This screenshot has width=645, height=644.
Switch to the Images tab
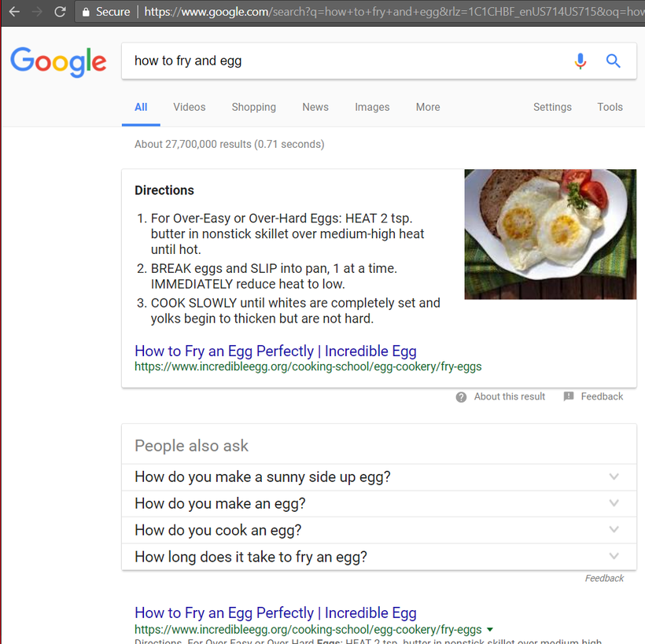pyautogui.click(x=372, y=107)
